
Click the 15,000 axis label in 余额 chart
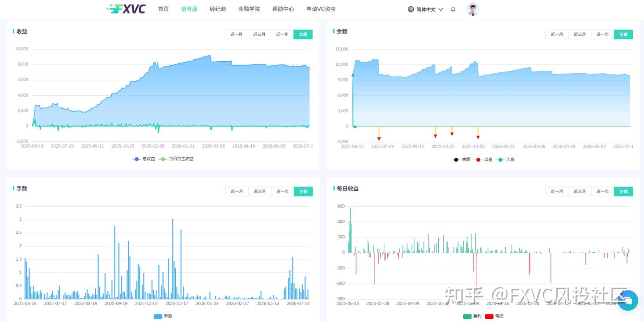342,49
